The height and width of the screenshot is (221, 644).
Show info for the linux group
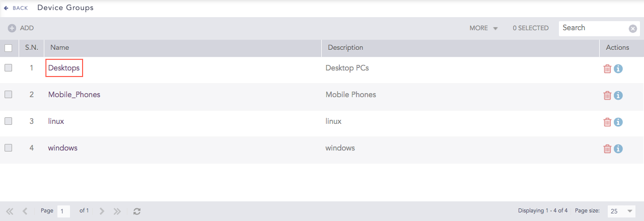pos(618,122)
